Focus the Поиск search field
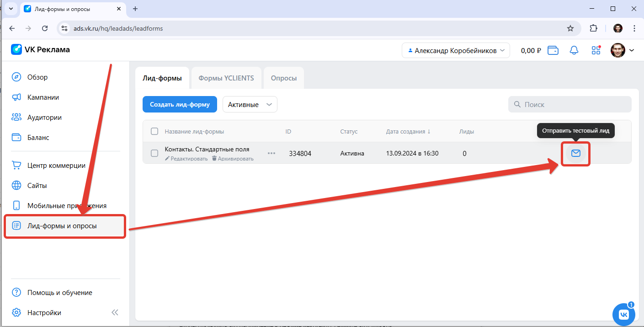The width and height of the screenshot is (644, 327). coord(570,104)
